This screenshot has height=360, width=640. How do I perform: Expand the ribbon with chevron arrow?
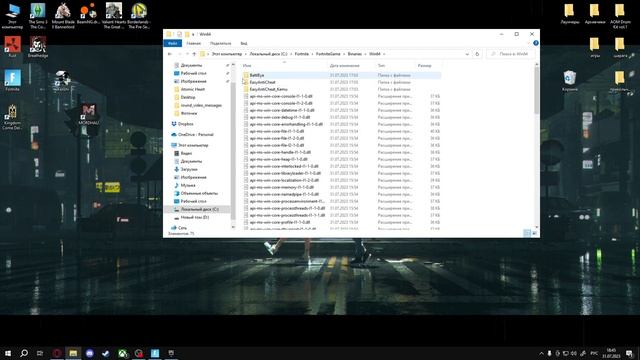point(529,43)
